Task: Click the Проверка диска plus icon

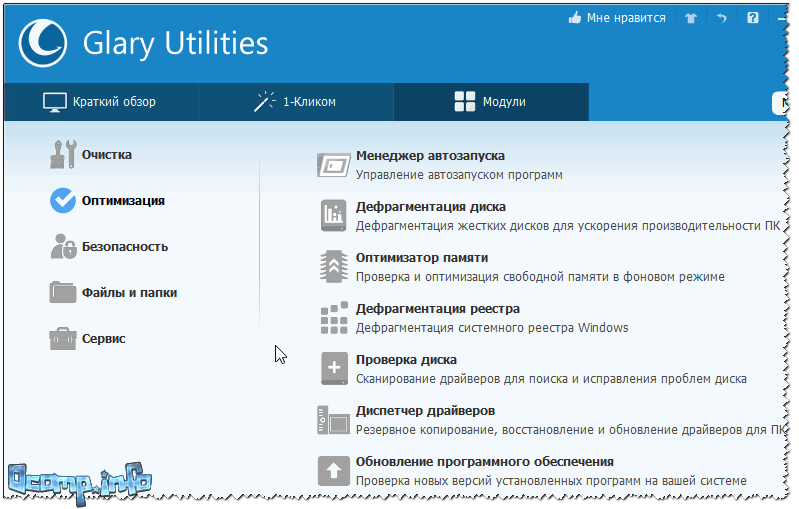Action: tap(334, 368)
